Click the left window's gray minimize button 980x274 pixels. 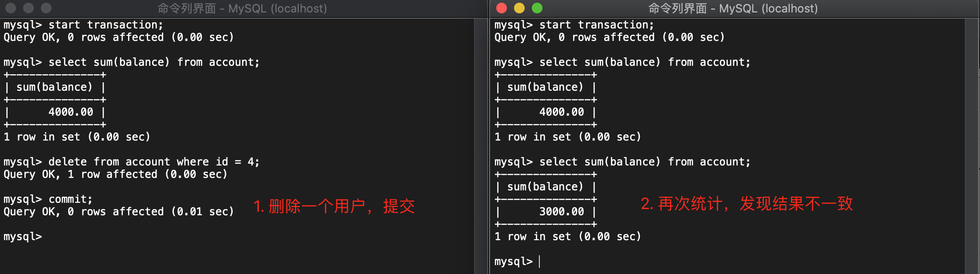(x=28, y=8)
